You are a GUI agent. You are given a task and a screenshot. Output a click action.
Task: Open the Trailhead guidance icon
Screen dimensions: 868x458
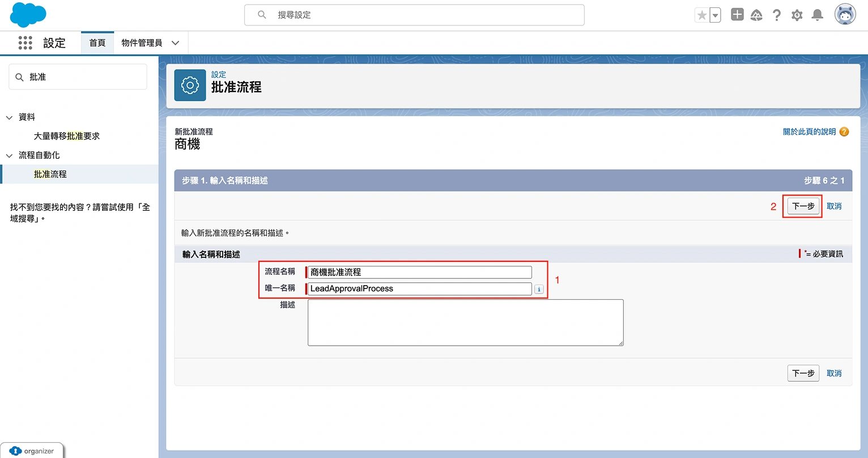click(756, 15)
